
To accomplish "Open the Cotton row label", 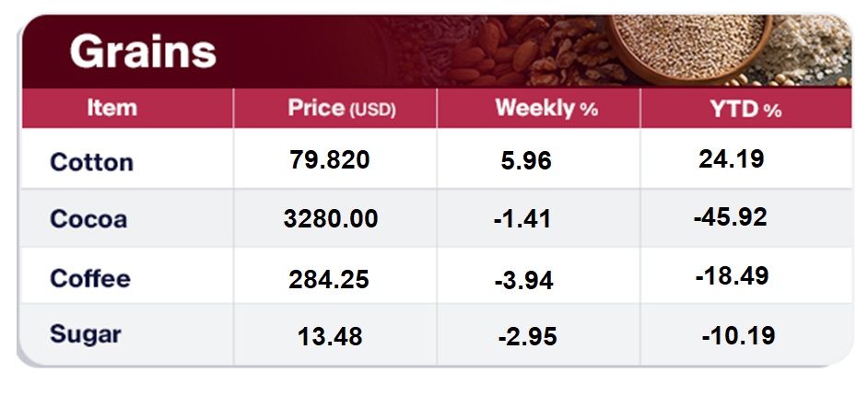I will tap(91, 162).
